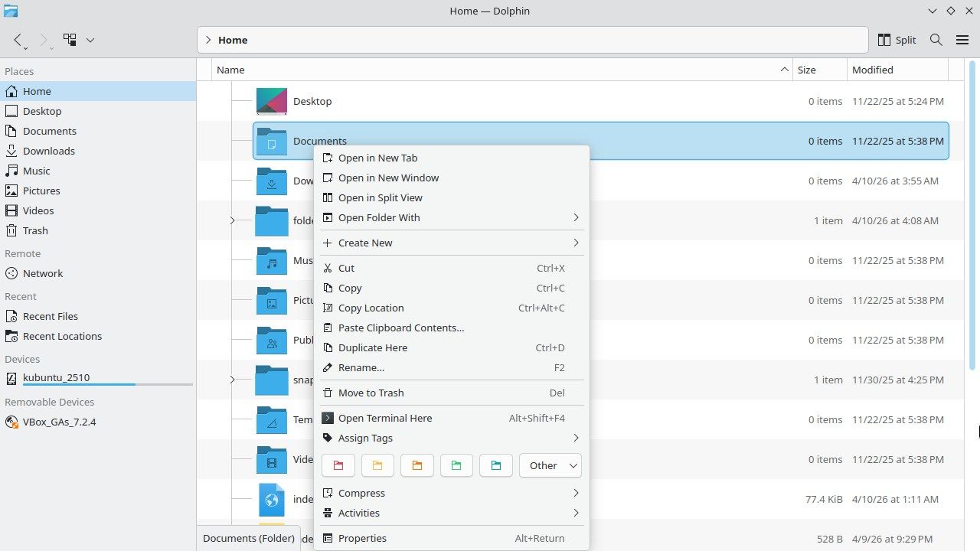The width and height of the screenshot is (980, 551).
Task: Click the "Documents (Folder)" status bar text
Action: pyautogui.click(x=249, y=538)
